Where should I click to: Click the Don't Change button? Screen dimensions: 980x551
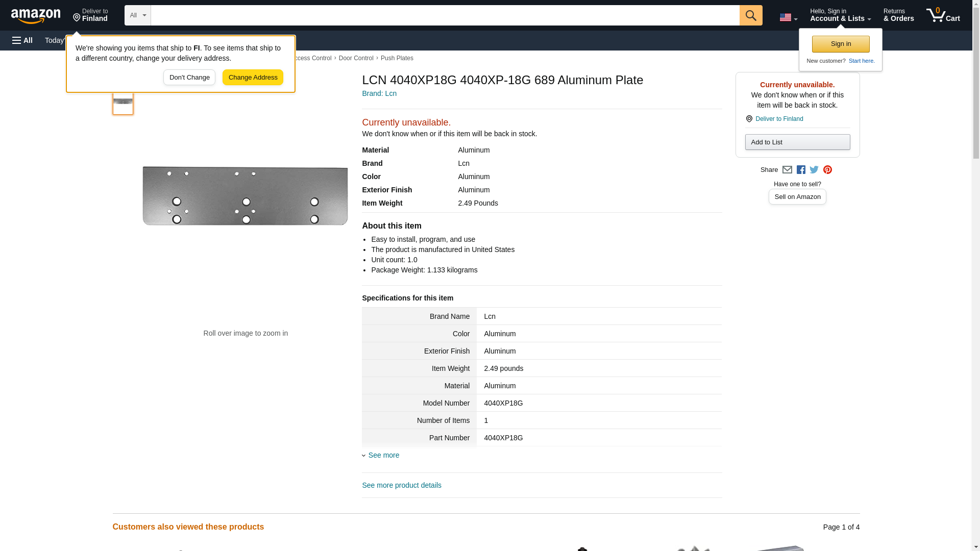point(189,78)
